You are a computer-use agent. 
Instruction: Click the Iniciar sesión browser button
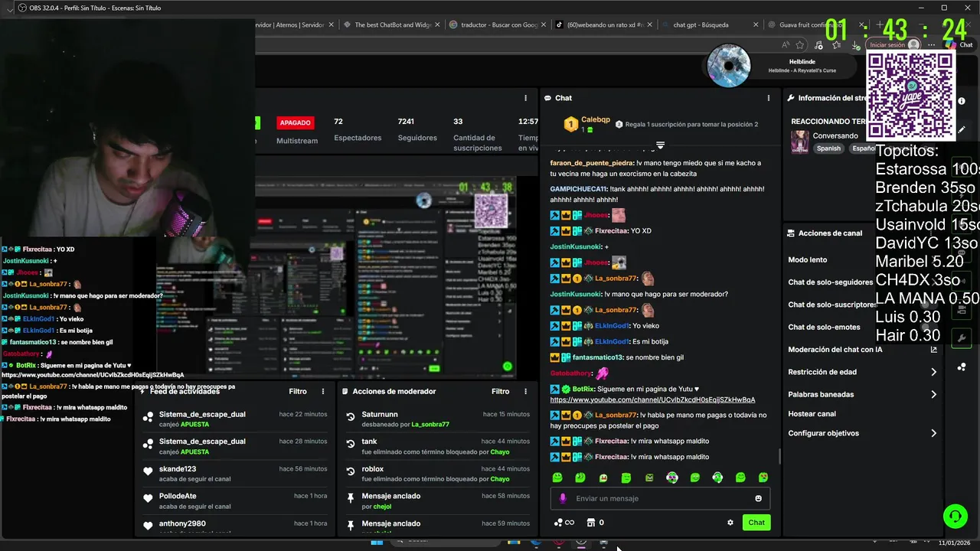tap(894, 45)
